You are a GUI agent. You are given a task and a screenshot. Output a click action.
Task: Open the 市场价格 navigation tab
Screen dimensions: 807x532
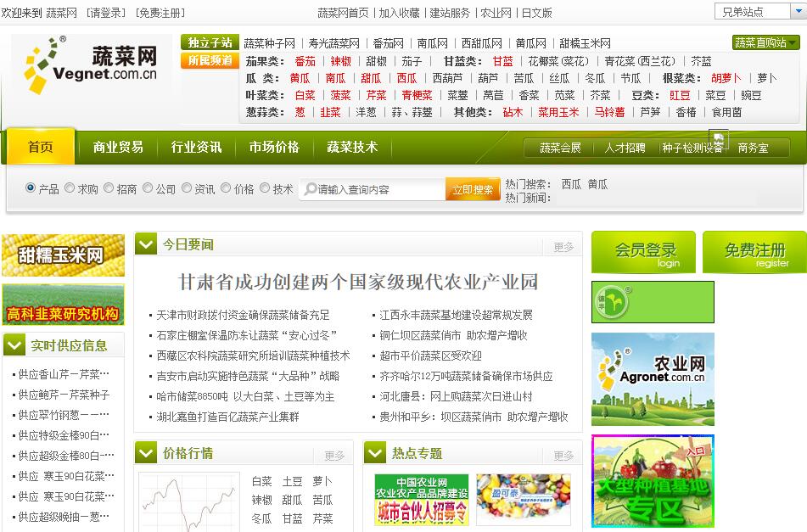pyautogui.click(x=274, y=147)
